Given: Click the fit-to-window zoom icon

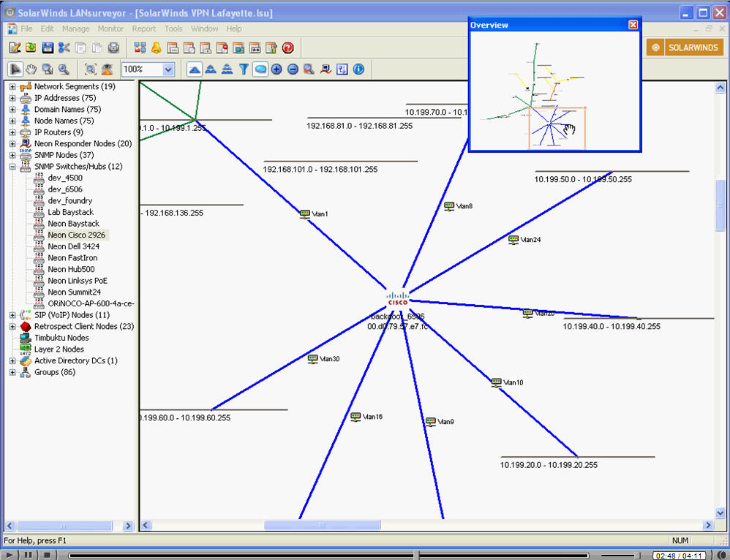Looking at the screenshot, I should tap(90, 69).
